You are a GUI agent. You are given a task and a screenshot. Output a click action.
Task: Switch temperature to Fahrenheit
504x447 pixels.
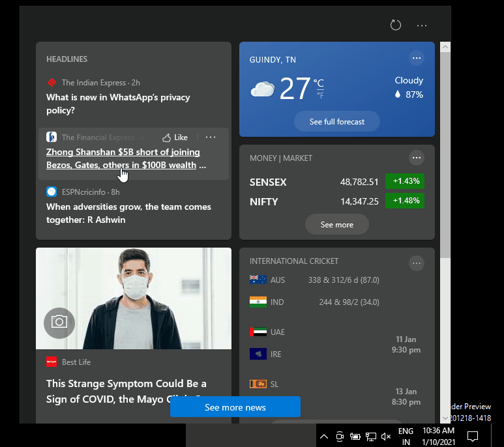pos(320,96)
